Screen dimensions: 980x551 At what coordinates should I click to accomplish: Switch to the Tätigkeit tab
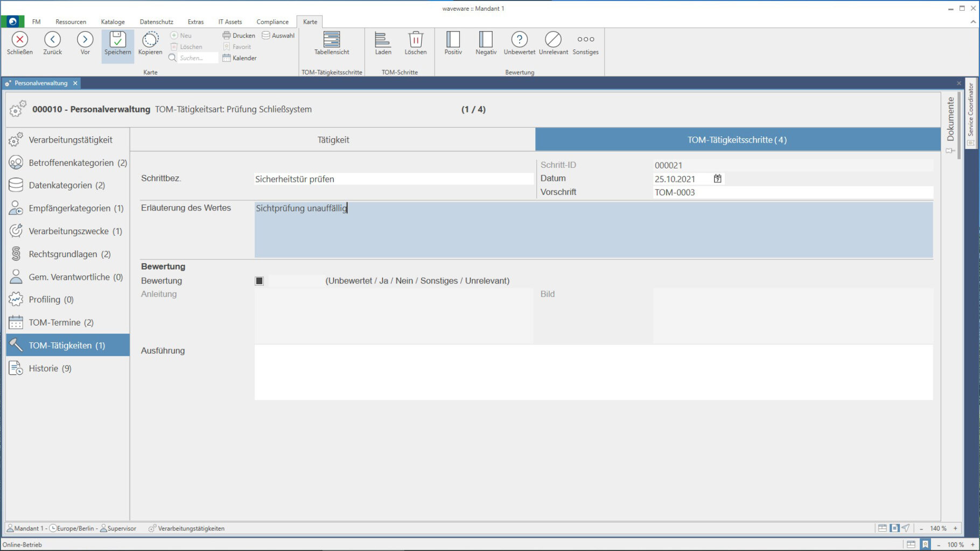(x=333, y=140)
